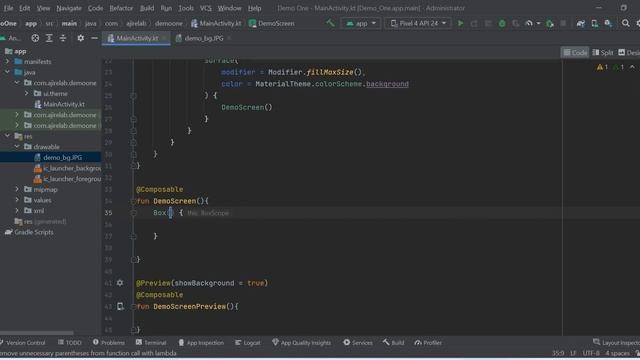Click the Select Opened File target icon
Viewport: 640px width, 360px height.
pos(36,38)
